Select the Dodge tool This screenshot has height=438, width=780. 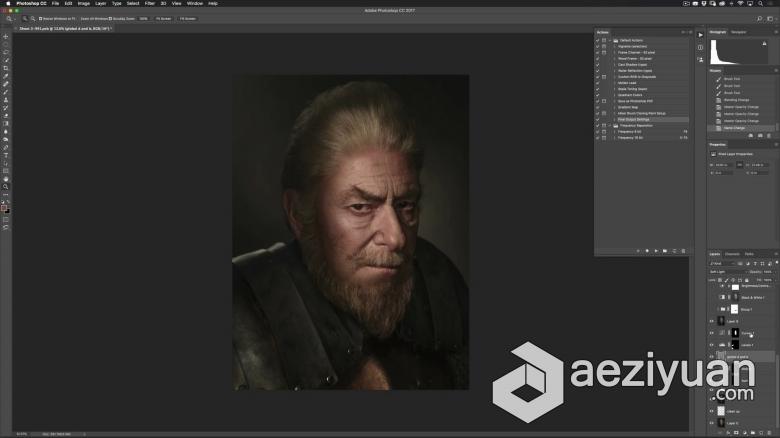tap(6, 140)
